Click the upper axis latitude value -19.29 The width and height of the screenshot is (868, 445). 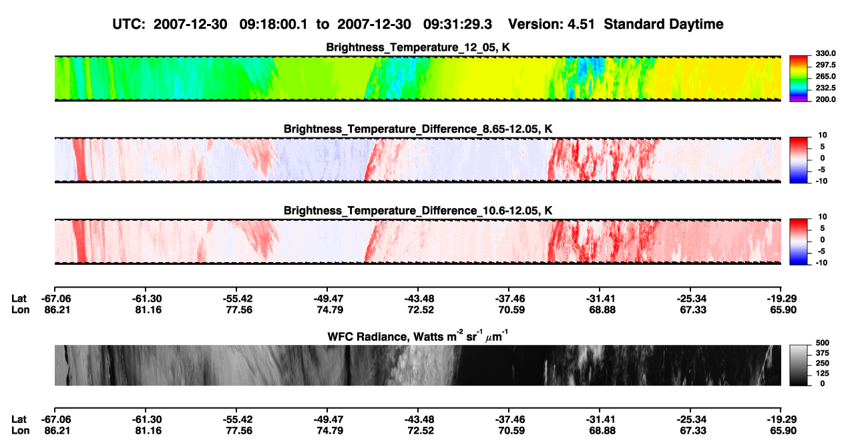781,298
